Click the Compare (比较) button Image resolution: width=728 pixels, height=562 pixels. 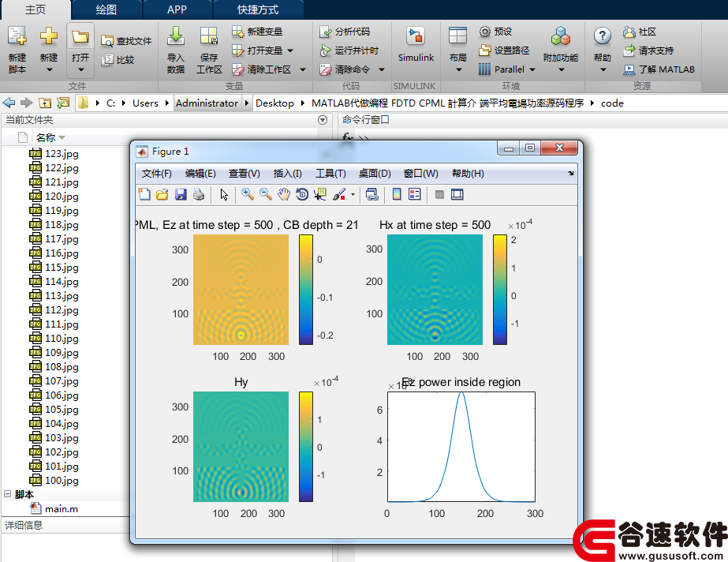(x=118, y=60)
